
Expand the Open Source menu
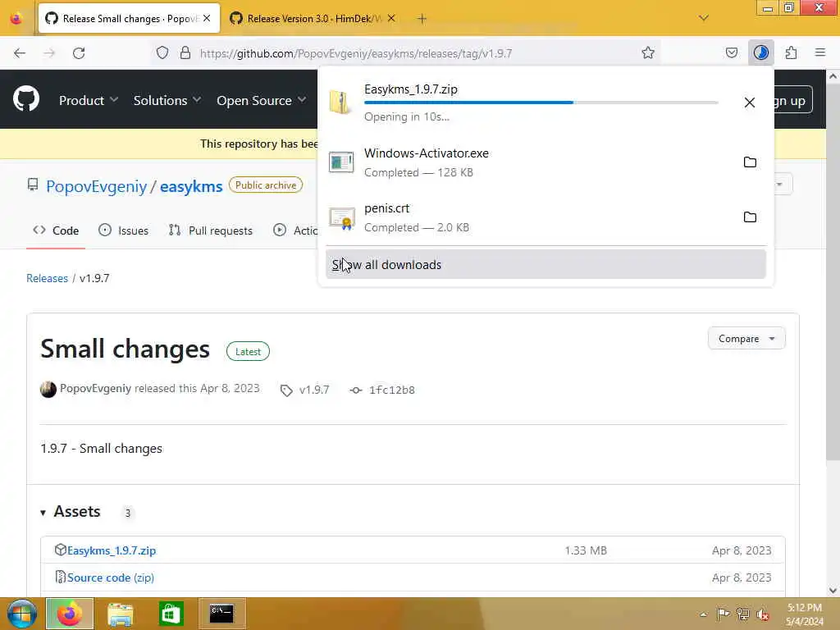click(262, 100)
